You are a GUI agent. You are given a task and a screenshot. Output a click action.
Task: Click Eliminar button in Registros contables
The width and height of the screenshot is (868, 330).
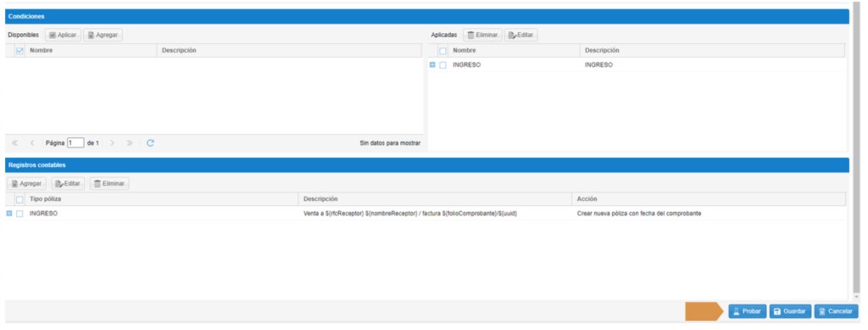(109, 183)
